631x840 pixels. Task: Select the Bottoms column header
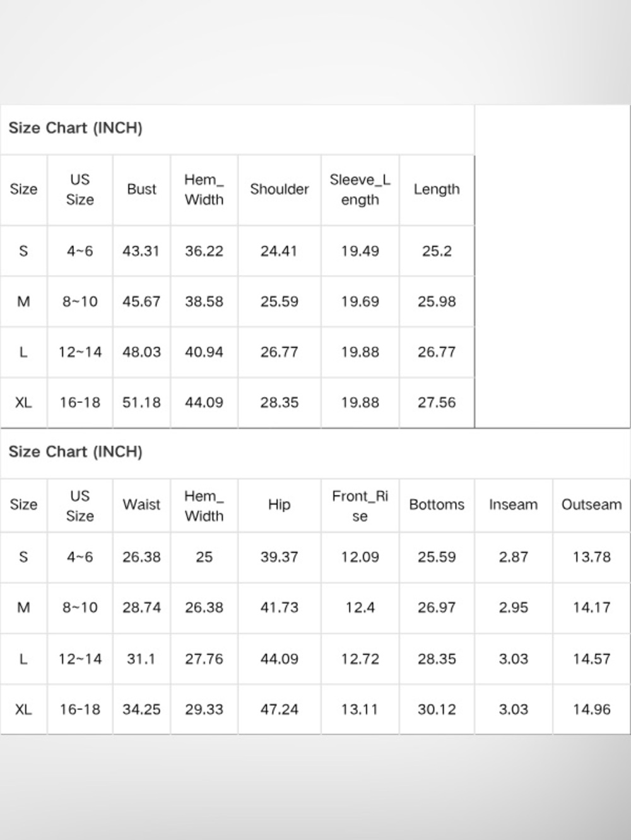(436, 505)
